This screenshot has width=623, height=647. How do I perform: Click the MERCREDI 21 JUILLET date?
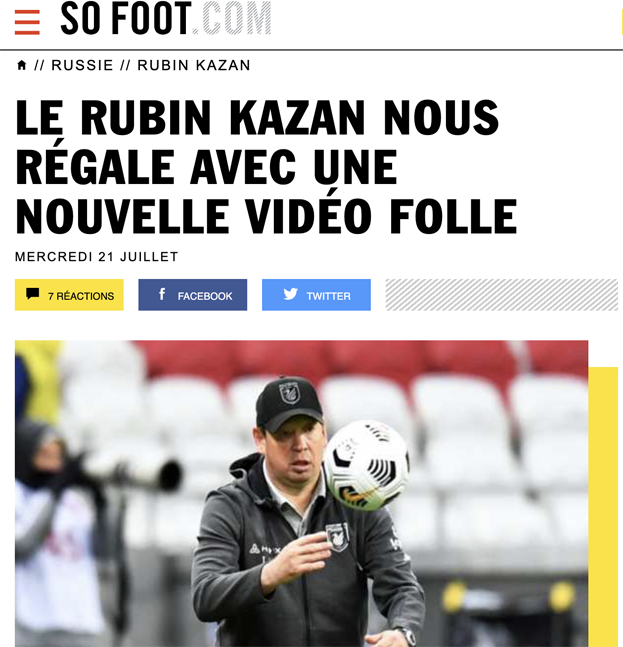97,257
